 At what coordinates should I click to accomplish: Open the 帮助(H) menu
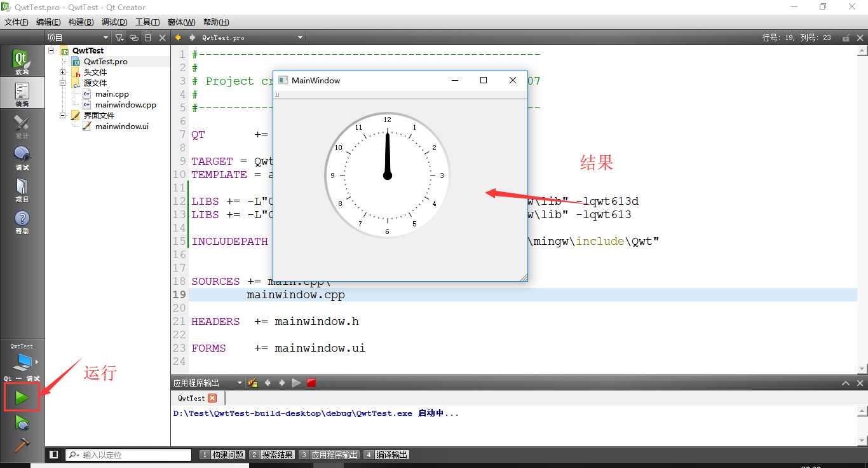pos(215,22)
